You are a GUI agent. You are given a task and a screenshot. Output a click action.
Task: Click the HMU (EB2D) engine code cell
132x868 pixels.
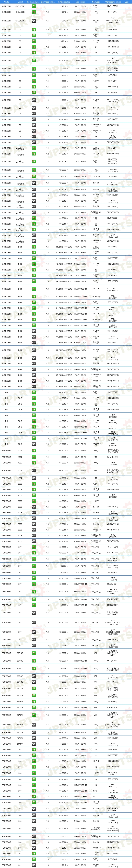[113, 218]
